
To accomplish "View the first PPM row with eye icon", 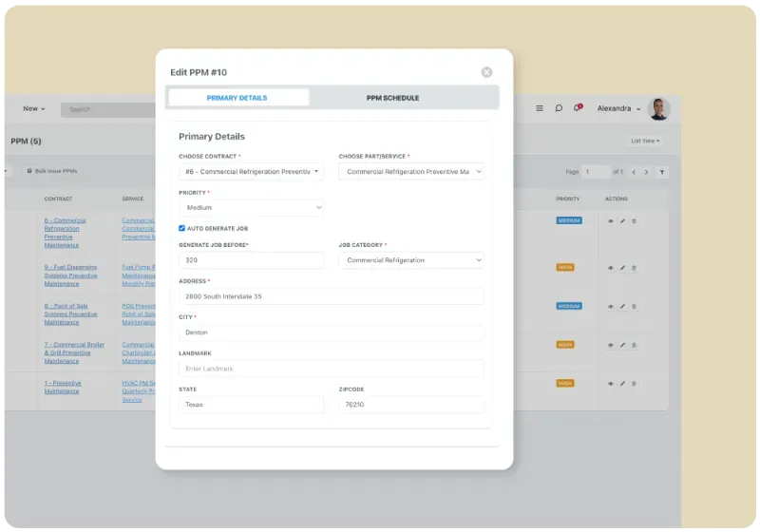I will point(611,221).
